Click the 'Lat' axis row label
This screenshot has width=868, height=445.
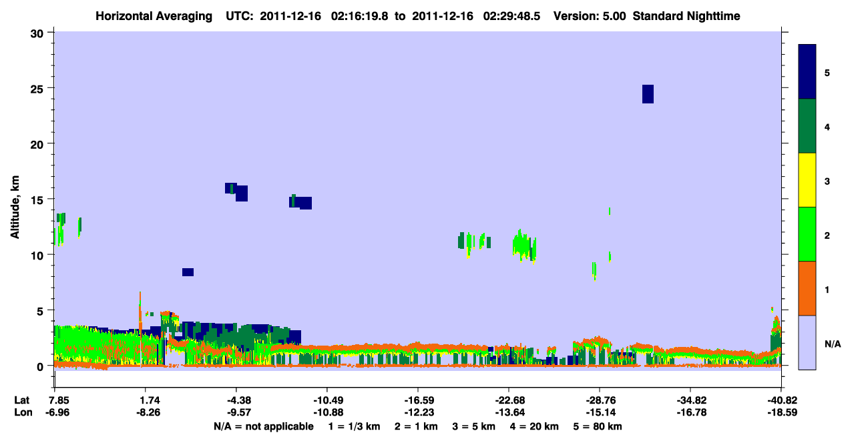click(22, 400)
